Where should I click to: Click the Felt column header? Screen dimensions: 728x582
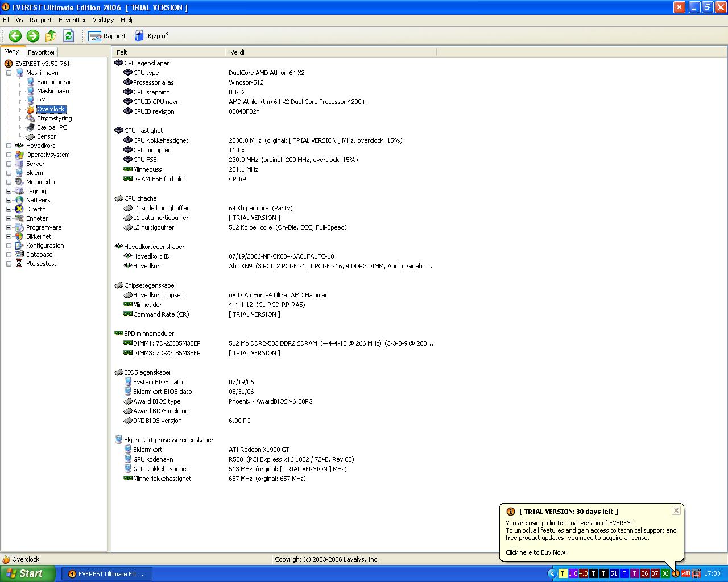click(x=168, y=52)
